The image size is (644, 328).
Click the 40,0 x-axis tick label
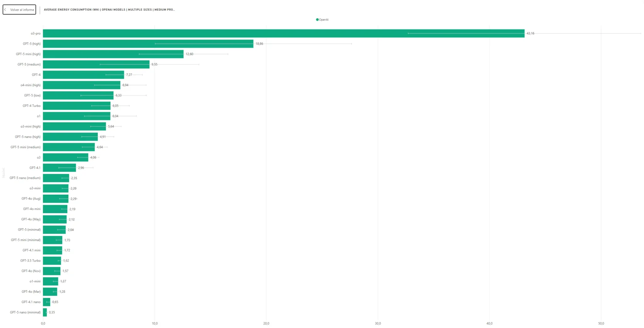(x=490, y=324)
